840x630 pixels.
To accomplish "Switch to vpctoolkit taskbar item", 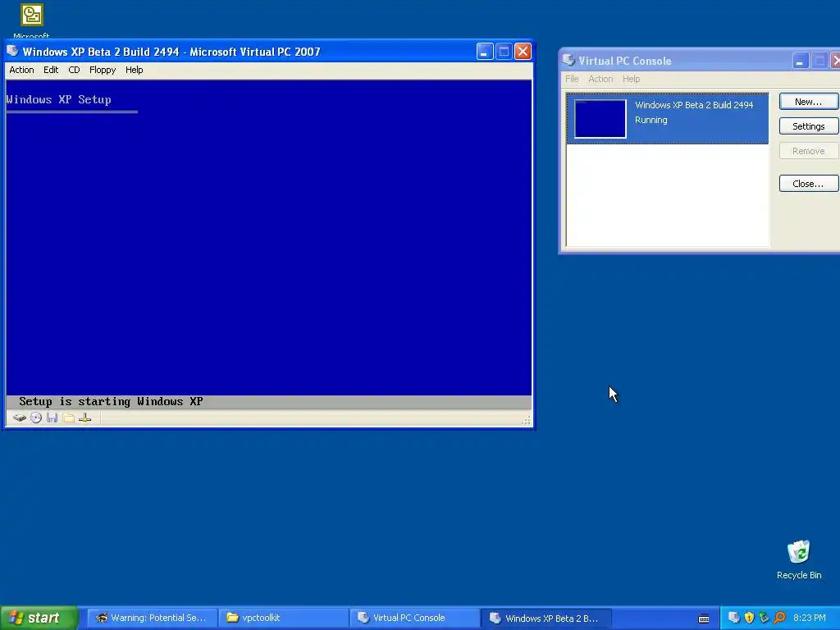I will [x=284, y=618].
